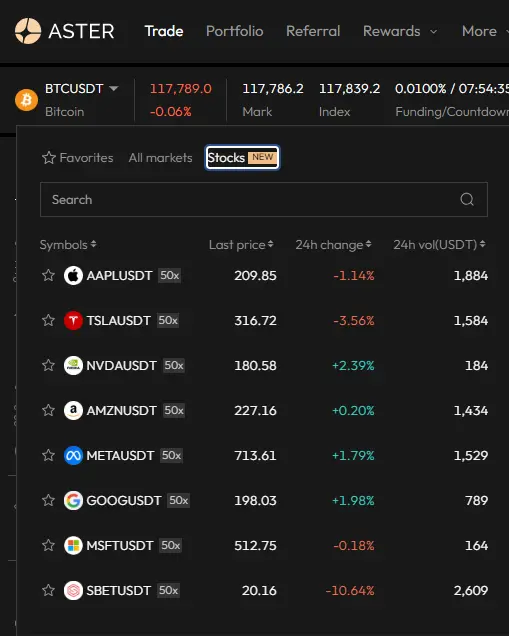The height and width of the screenshot is (636, 509).
Task: Sort by 24h change column
Action: 333,245
